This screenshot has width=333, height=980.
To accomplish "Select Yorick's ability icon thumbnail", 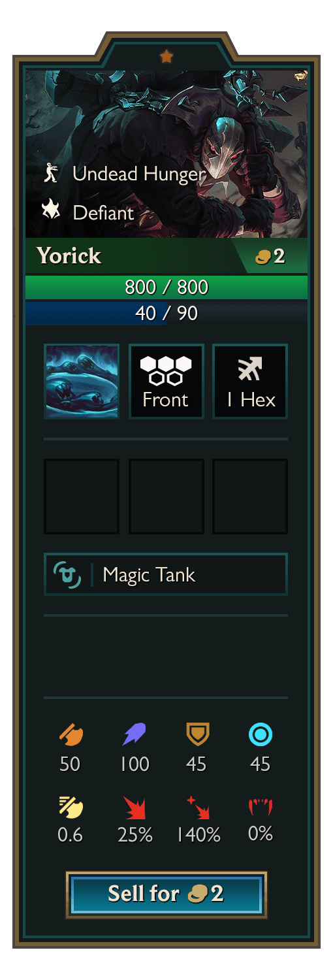I will coord(82,382).
